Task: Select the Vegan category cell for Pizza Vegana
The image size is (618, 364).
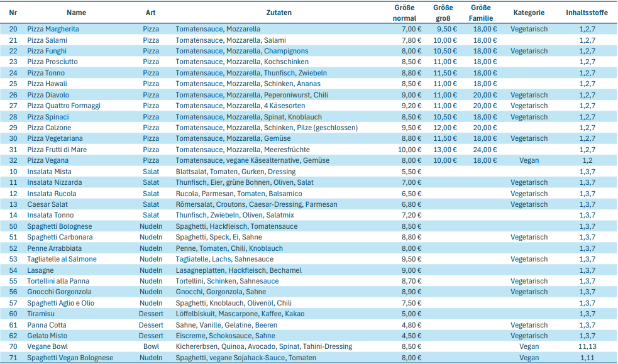Action: pos(529,160)
